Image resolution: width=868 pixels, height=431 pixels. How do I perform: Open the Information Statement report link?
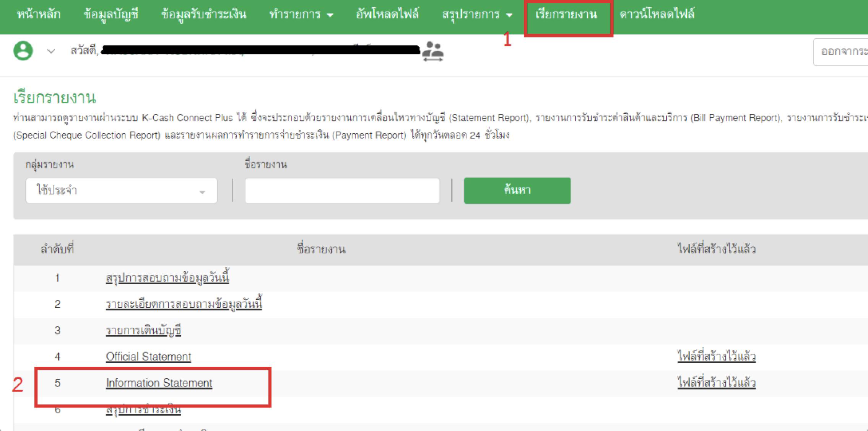click(x=159, y=383)
